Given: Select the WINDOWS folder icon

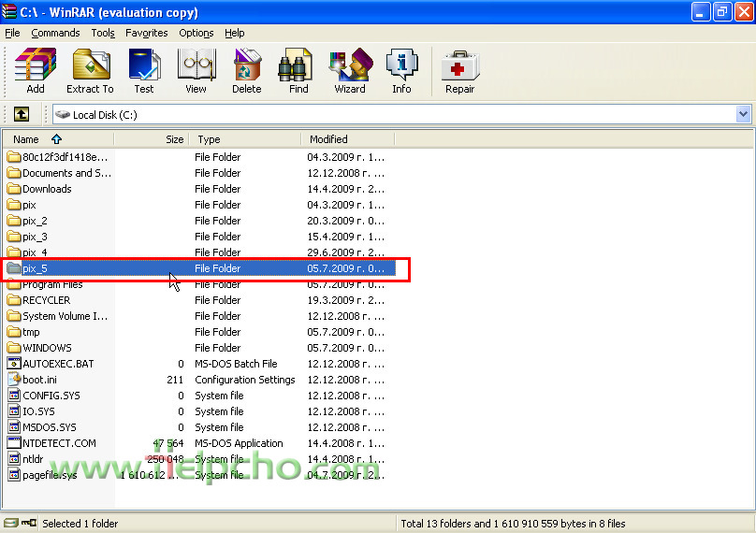Looking at the screenshot, I should pyautogui.click(x=14, y=348).
